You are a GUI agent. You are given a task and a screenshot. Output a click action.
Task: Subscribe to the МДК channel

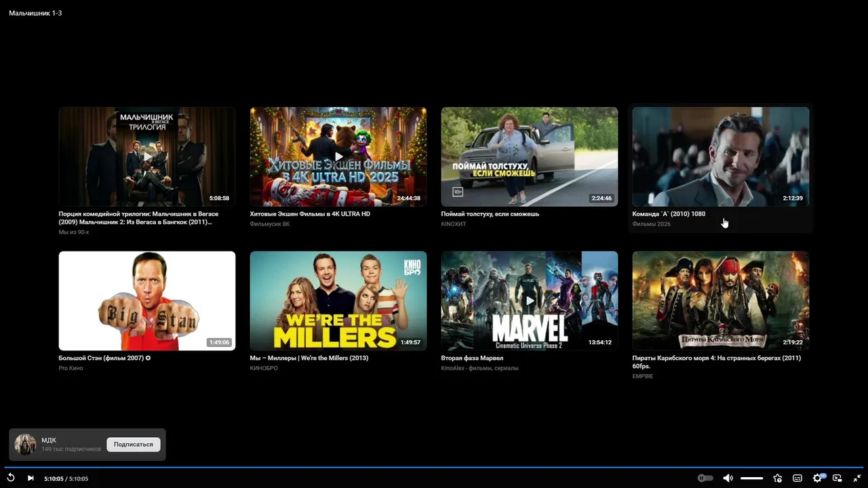pos(134,445)
